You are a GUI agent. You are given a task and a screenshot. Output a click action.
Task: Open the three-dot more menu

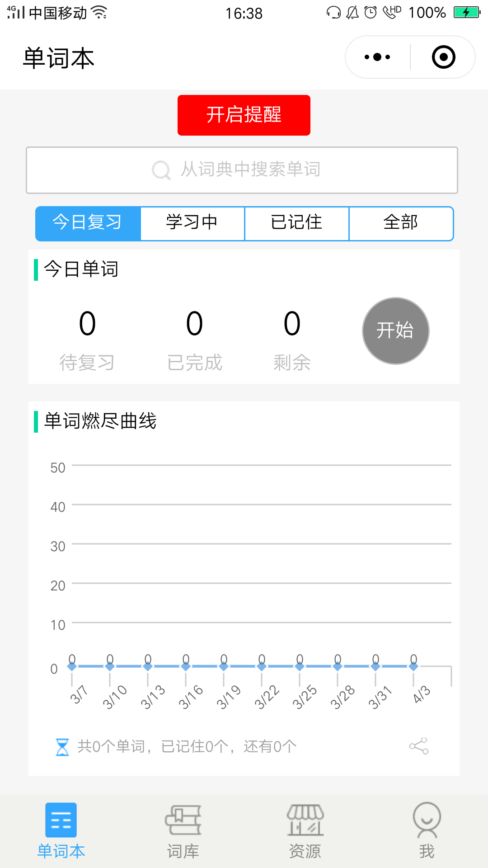point(377,57)
